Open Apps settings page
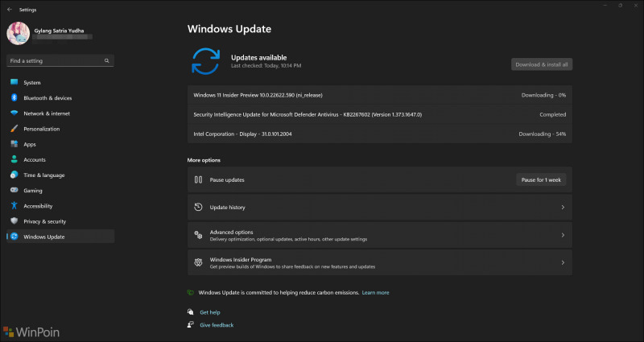 click(60, 144)
